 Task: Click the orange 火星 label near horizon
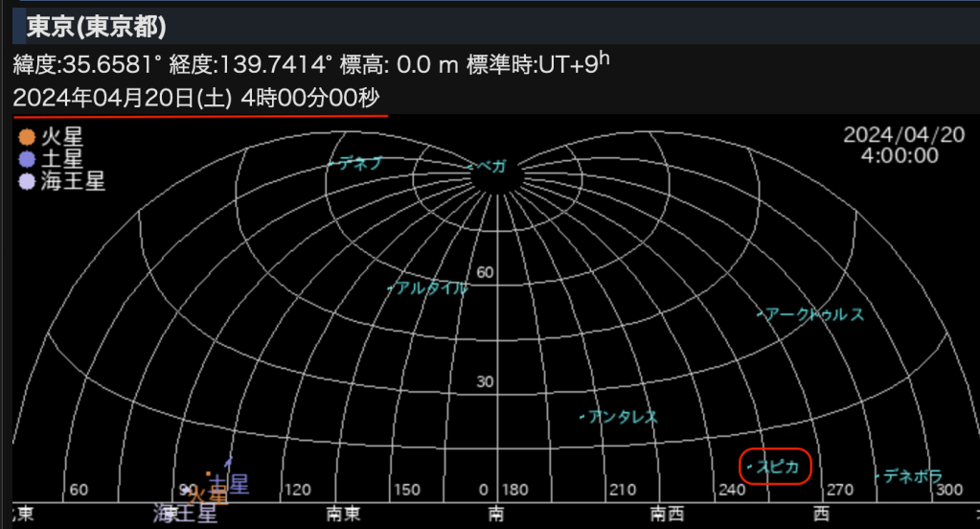[209, 495]
